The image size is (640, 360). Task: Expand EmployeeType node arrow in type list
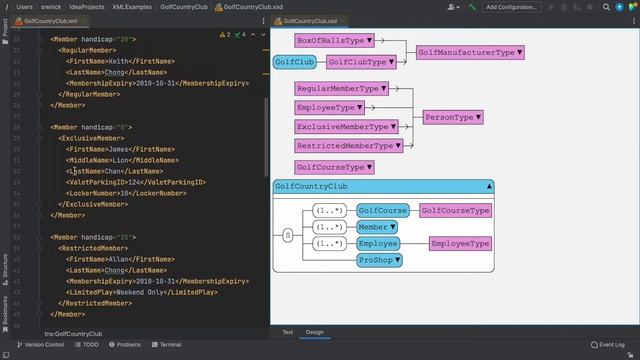tap(360, 107)
